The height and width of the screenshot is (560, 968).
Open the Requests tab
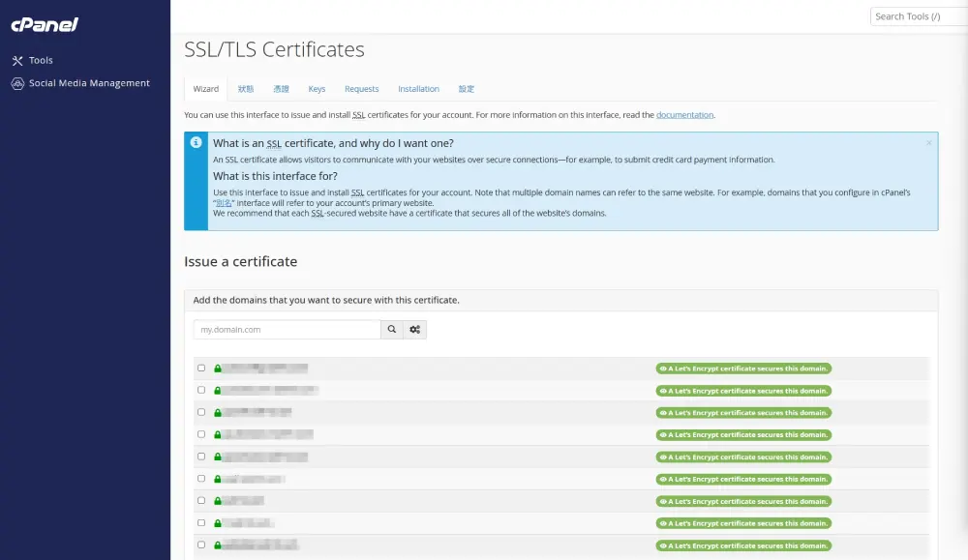(362, 89)
